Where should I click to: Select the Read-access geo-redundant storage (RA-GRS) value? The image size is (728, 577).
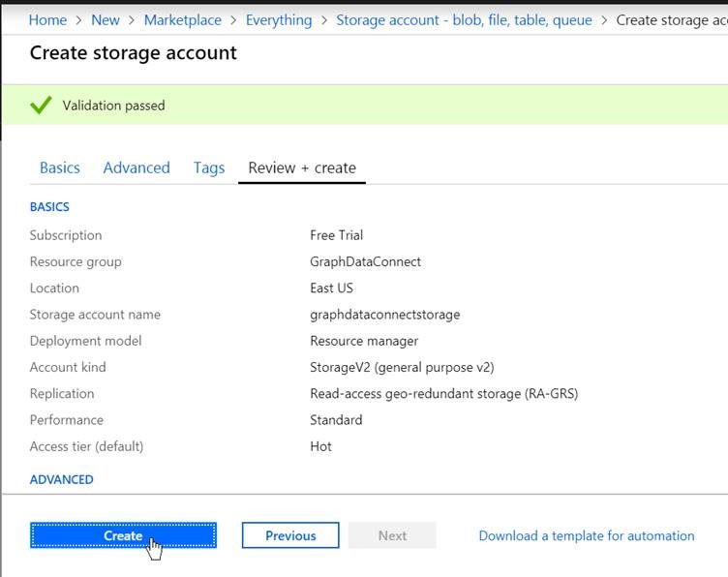click(x=443, y=394)
